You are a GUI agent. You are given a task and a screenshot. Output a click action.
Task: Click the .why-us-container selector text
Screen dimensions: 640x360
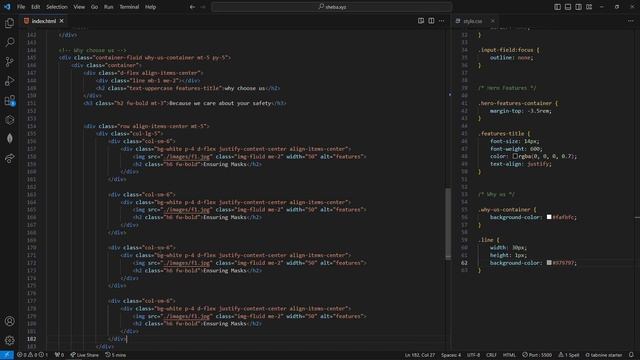pyautogui.click(x=504, y=209)
